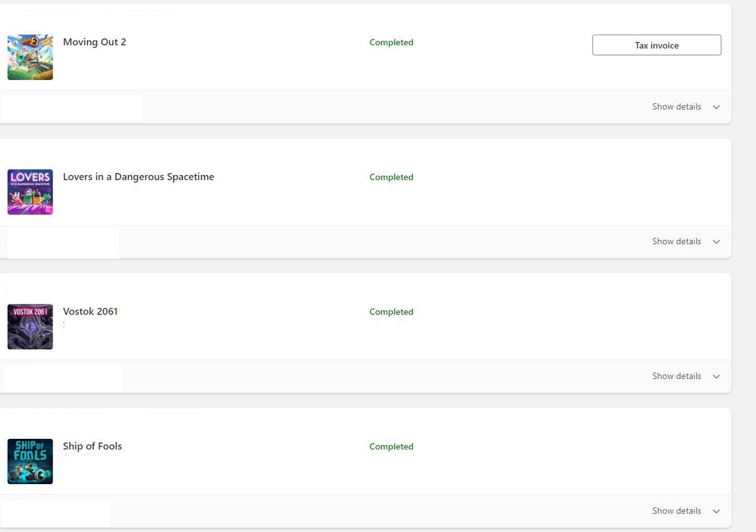Open the Lovers in a Dangerous Spacetime title
The image size is (756, 532).
point(138,176)
